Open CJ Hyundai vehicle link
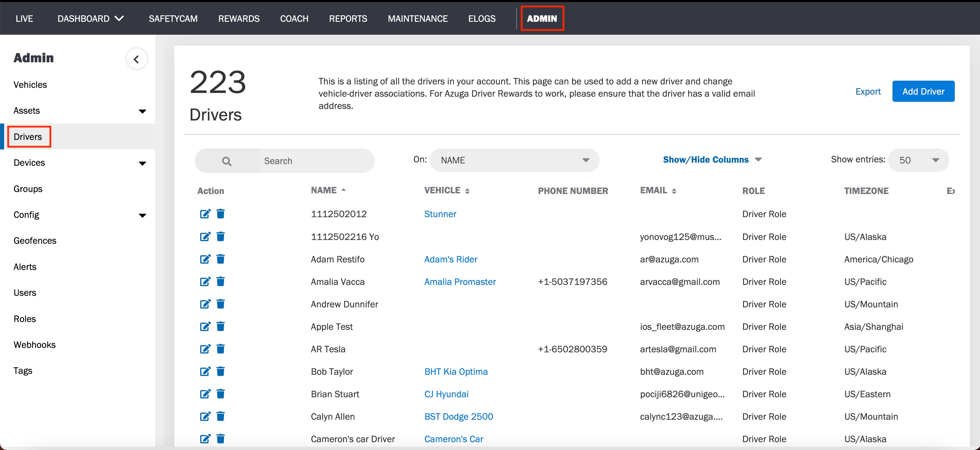The height and width of the screenshot is (450, 980). point(446,394)
